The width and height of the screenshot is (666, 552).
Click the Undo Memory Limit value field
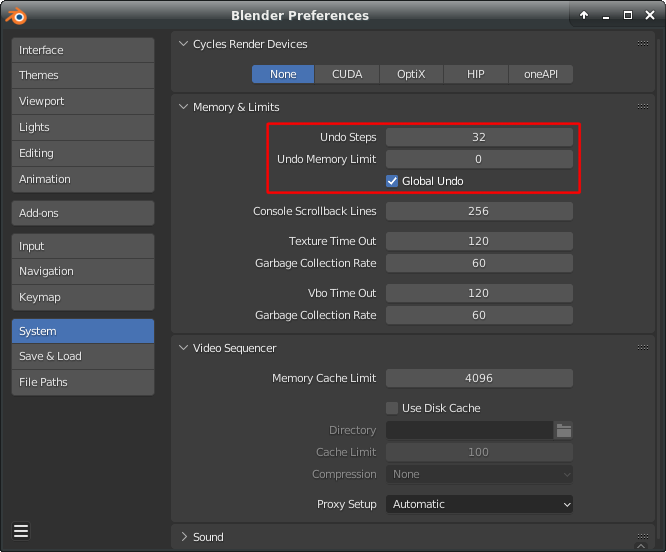[x=479, y=159]
